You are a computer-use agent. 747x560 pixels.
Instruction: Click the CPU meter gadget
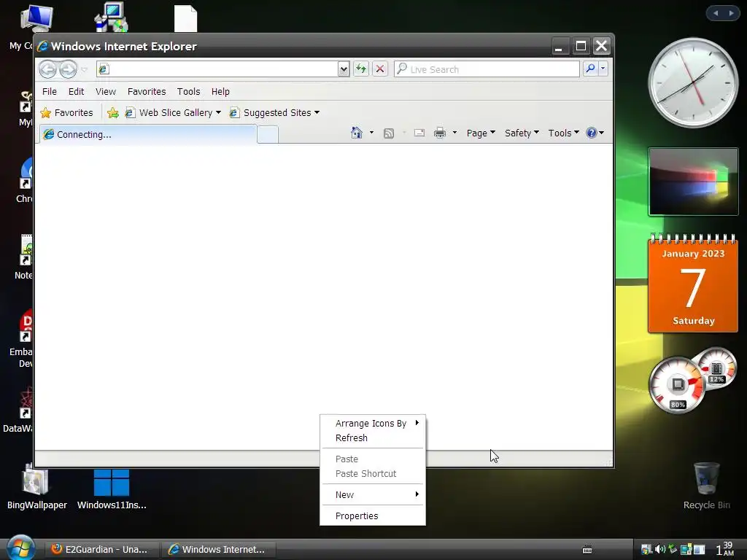tap(677, 385)
